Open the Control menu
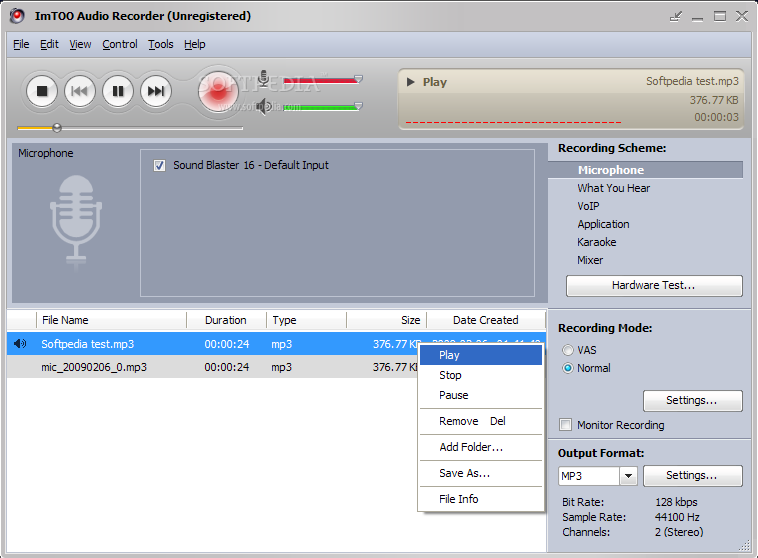758x558 pixels. (x=120, y=44)
